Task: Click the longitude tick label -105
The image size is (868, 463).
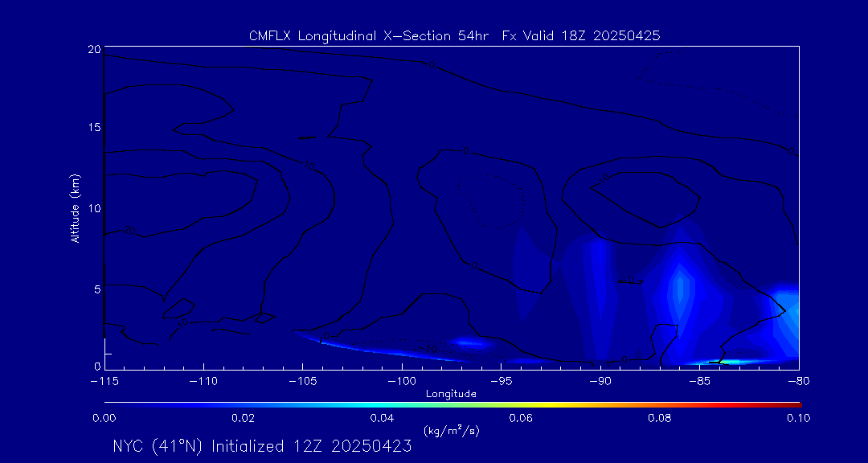Action: click(x=302, y=382)
